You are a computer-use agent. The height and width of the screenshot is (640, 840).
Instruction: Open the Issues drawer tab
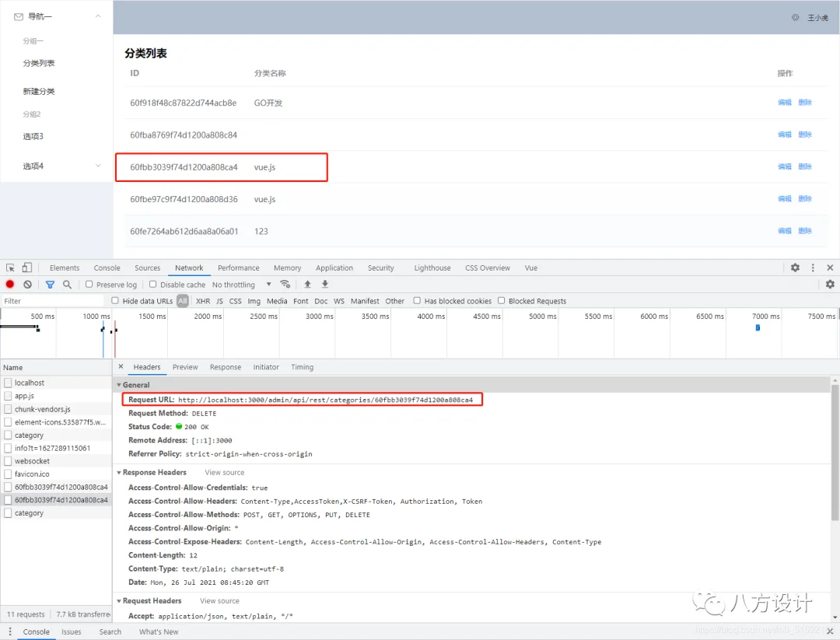tap(72, 632)
